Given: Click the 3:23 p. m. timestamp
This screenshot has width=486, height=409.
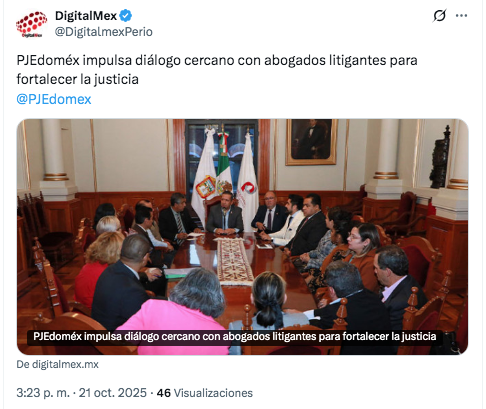Looking at the screenshot, I should [43, 393].
